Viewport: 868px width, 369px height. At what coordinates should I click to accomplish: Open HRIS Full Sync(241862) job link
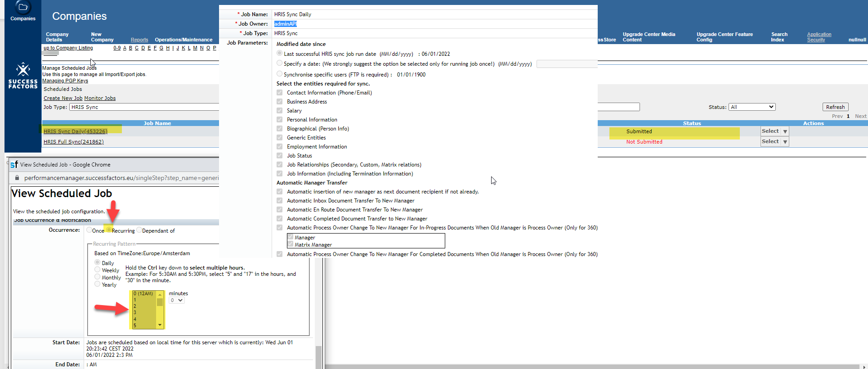coord(74,142)
